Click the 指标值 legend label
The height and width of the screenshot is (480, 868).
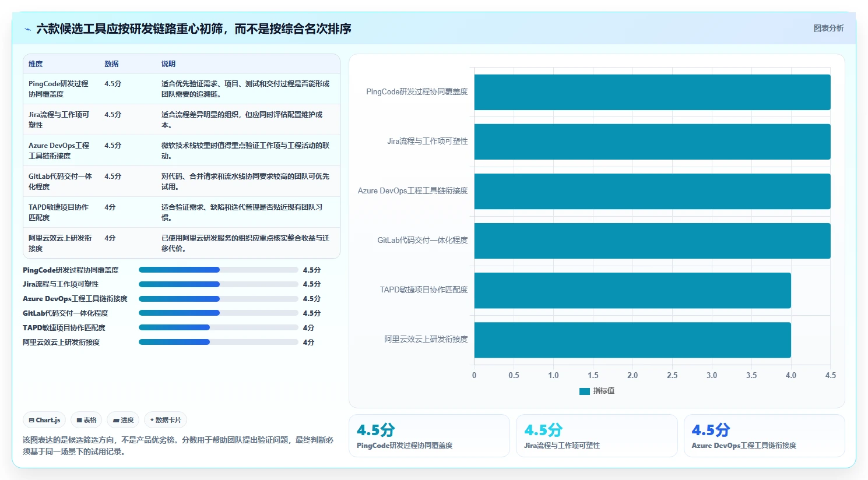pyautogui.click(x=604, y=391)
